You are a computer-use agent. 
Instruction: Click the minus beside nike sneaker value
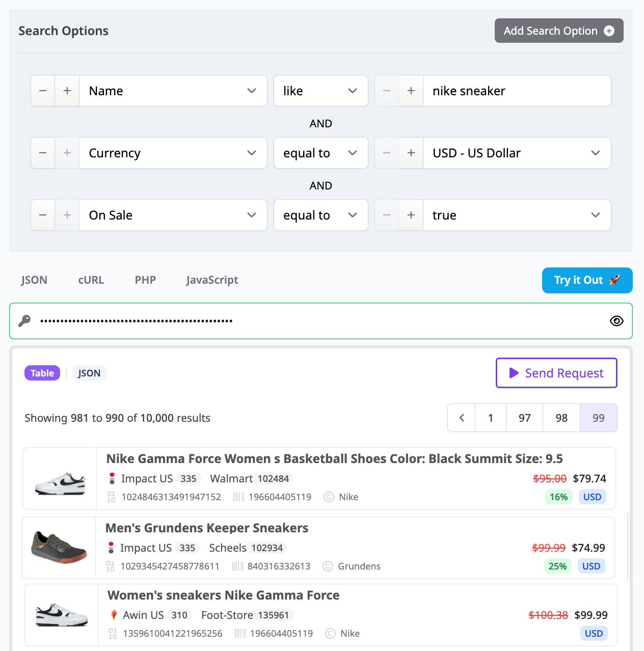tap(387, 91)
